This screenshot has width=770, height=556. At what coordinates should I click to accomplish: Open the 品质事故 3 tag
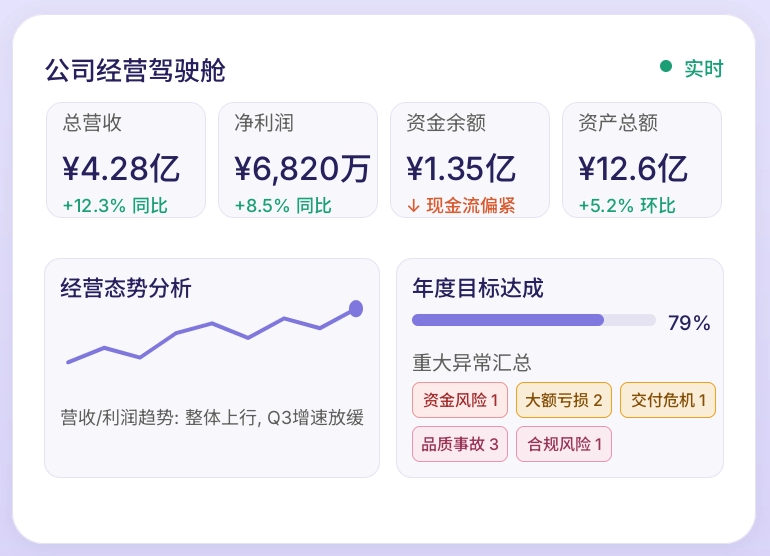pos(460,444)
